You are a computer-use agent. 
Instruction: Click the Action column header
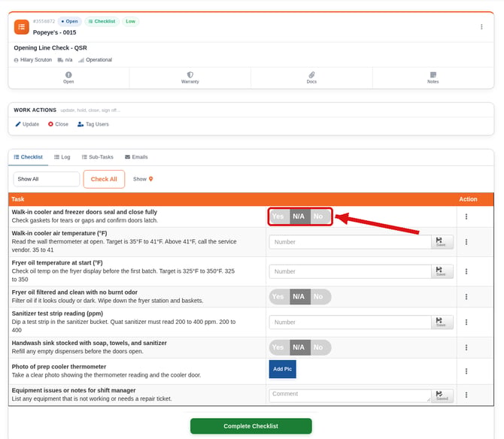[468, 199]
